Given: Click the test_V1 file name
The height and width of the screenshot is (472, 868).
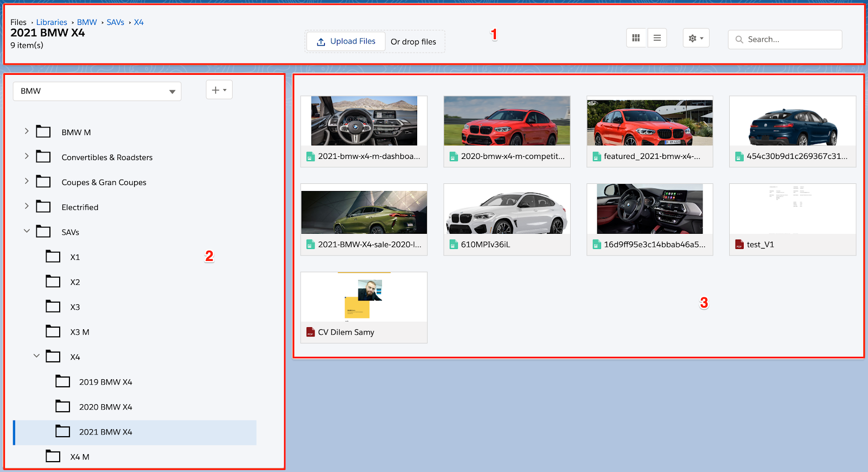Looking at the screenshot, I should pyautogui.click(x=761, y=245).
